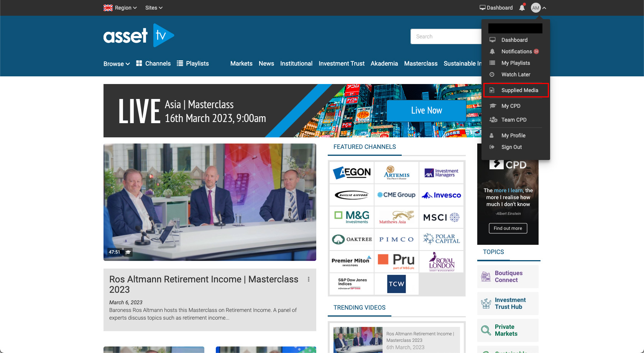Viewport: 644px width, 353px height.
Task: Click the Search input field
Action: 446,36
